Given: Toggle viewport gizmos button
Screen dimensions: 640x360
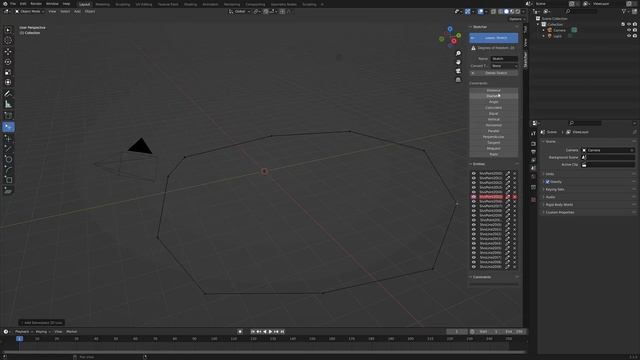Looking at the screenshot, I should (x=467, y=11).
